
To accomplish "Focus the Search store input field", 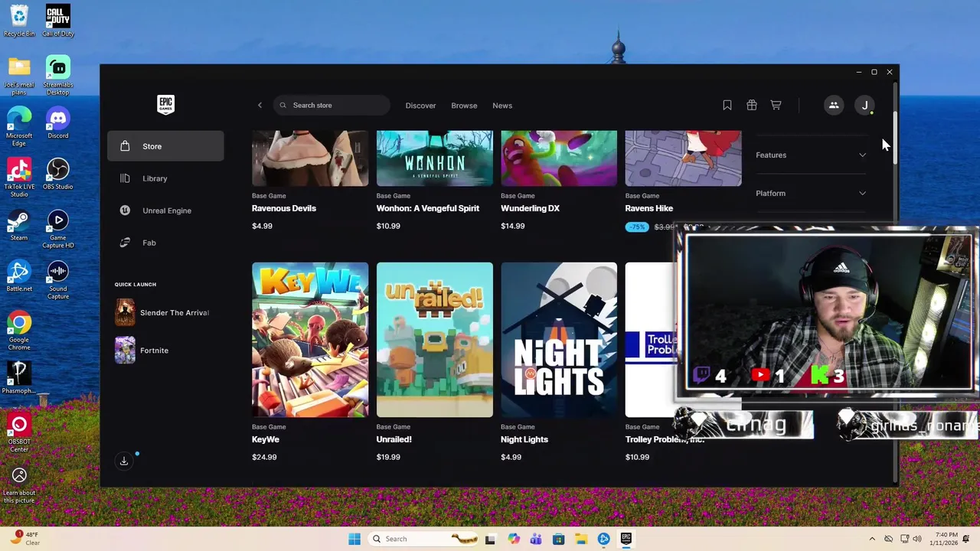I will click(332, 106).
